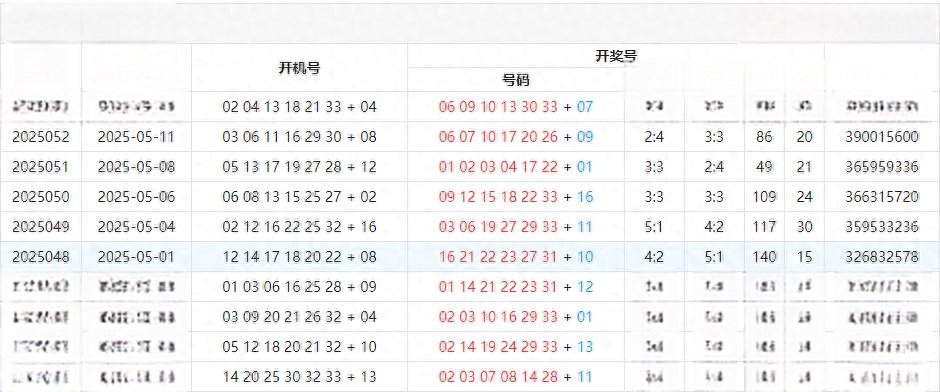Click winning numbers 06 07 10 17 20 26 + 09
The height and width of the screenshot is (392, 940).
[x=516, y=137]
